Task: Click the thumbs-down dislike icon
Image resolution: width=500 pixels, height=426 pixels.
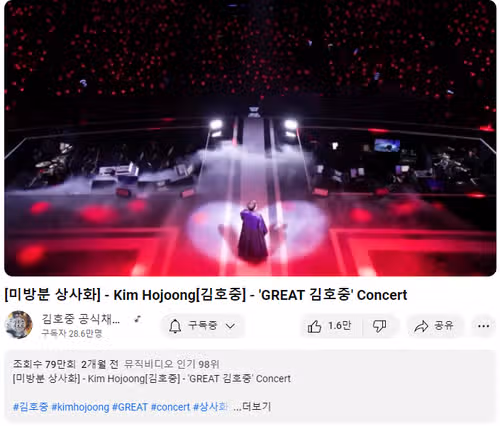Action: (x=379, y=326)
